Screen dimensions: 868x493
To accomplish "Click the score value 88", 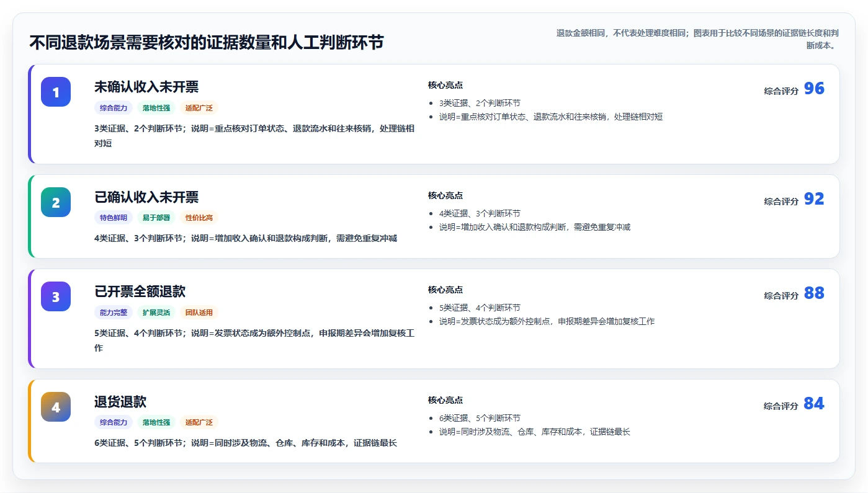I will click(x=814, y=293).
